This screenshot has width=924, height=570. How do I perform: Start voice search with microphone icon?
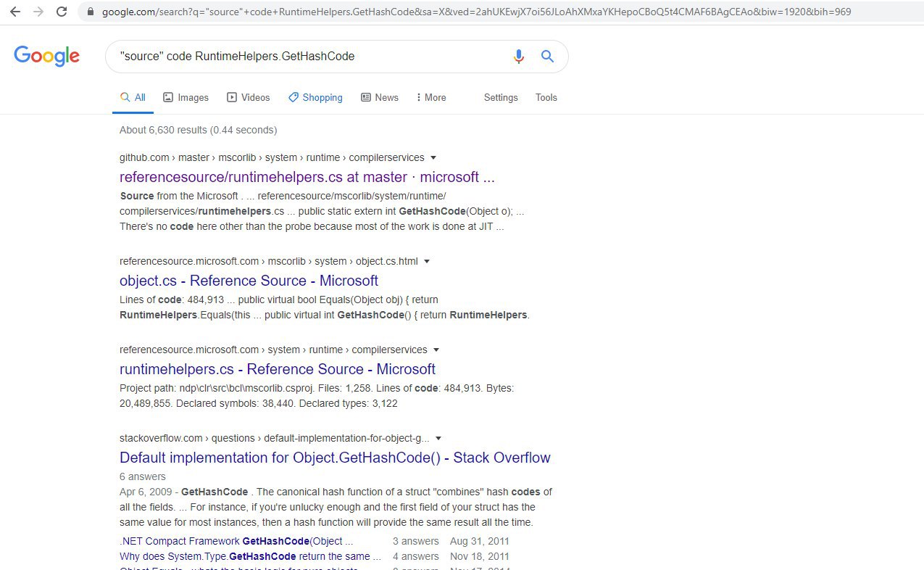[518, 57]
